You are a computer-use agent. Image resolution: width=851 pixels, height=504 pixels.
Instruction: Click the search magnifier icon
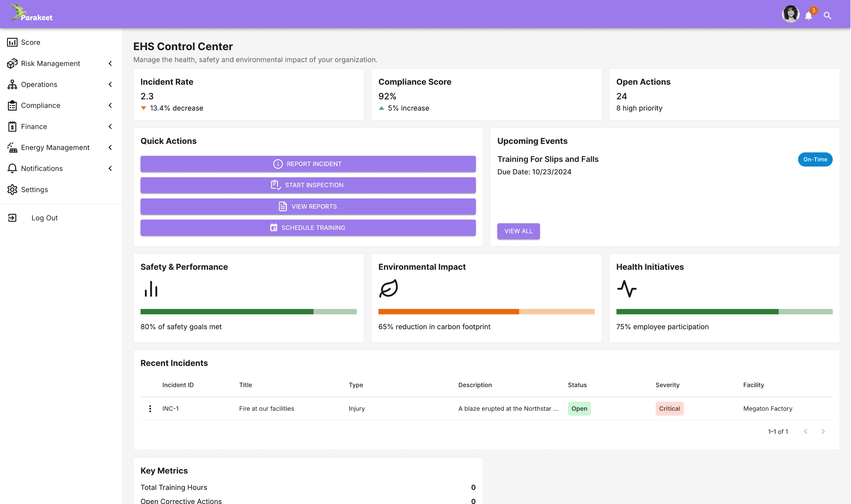[828, 16]
